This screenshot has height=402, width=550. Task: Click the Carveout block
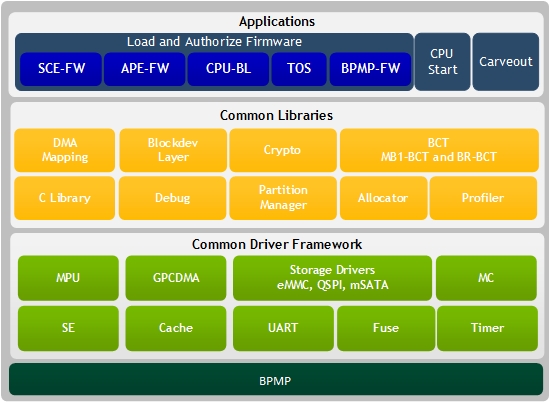coord(506,62)
